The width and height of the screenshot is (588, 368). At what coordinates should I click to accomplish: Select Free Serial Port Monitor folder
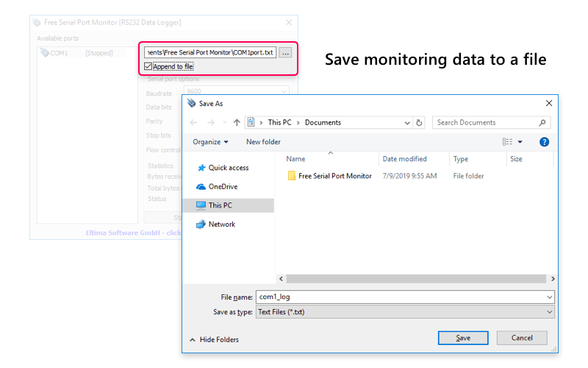click(335, 176)
